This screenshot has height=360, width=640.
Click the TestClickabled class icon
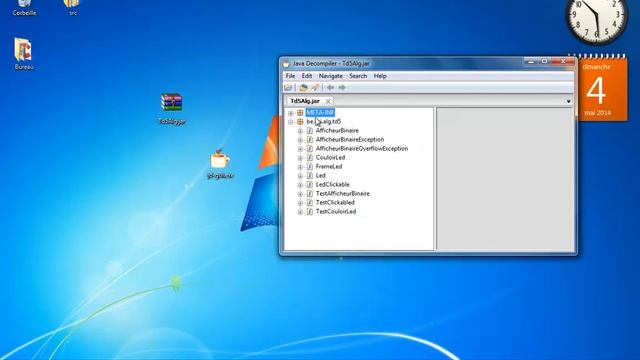[310, 202]
